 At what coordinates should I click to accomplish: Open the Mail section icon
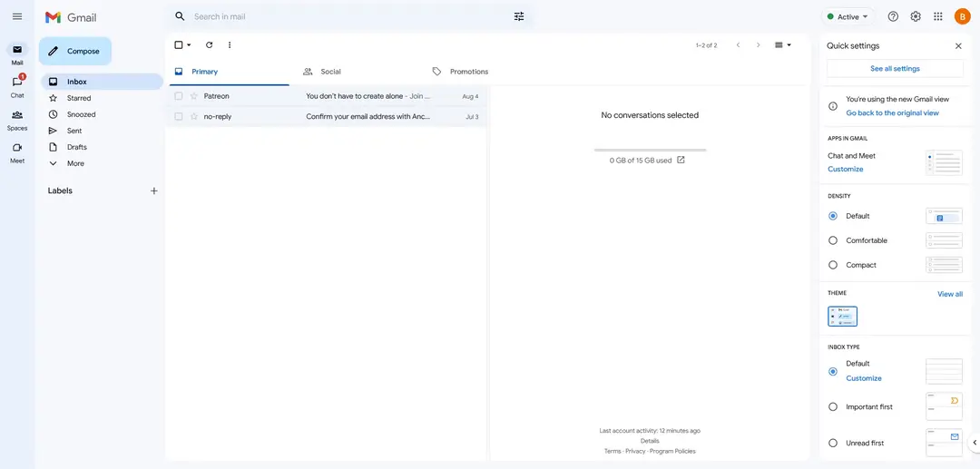click(x=17, y=49)
